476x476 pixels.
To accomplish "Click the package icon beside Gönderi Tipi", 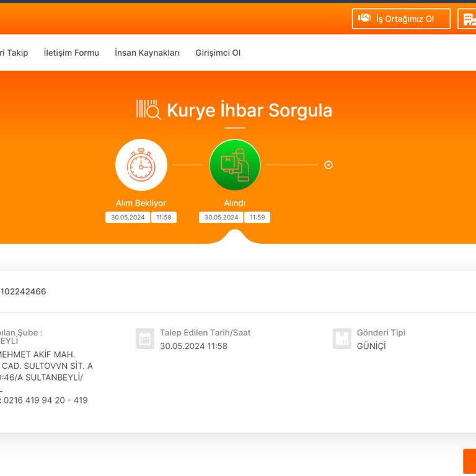I will [342, 338].
